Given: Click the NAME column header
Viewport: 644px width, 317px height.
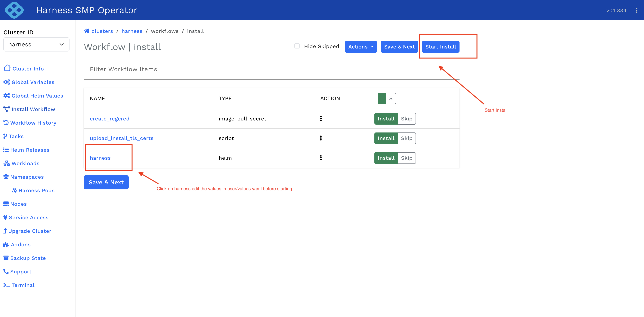Looking at the screenshot, I should click(x=98, y=98).
